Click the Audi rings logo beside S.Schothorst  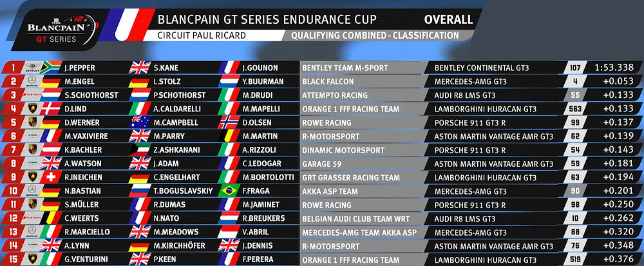click(32, 95)
